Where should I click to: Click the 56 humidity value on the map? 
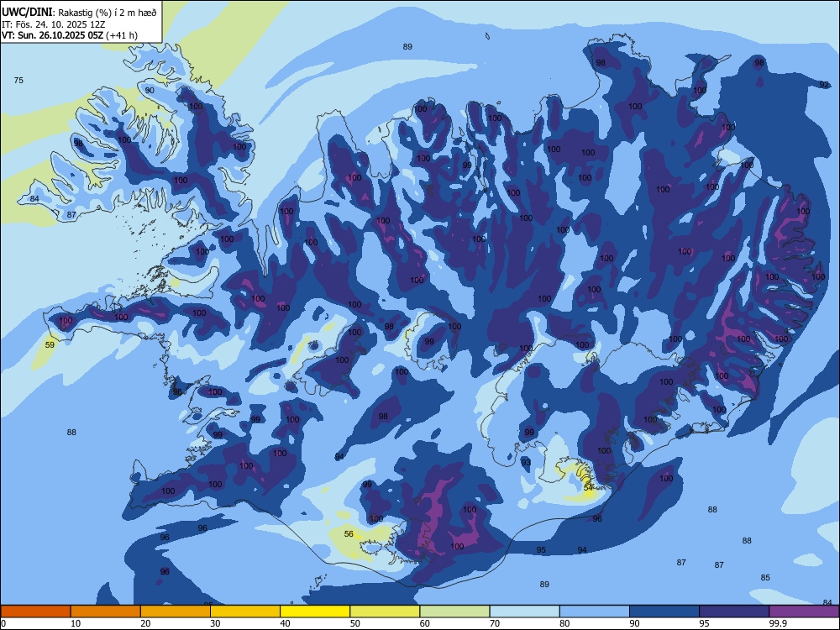click(349, 534)
